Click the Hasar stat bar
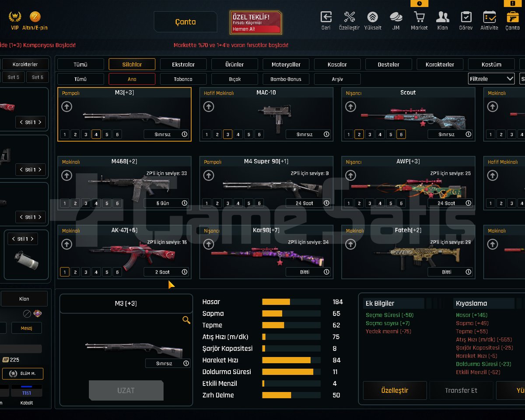The image size is (525, 420). tap(291, 302)
